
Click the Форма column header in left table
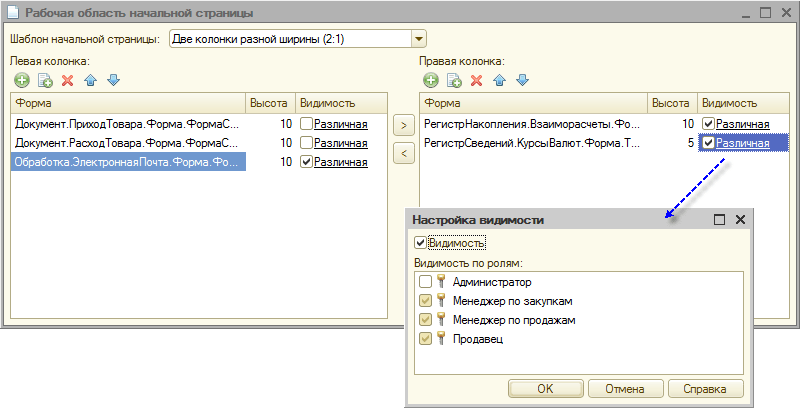tap(127, 102)
